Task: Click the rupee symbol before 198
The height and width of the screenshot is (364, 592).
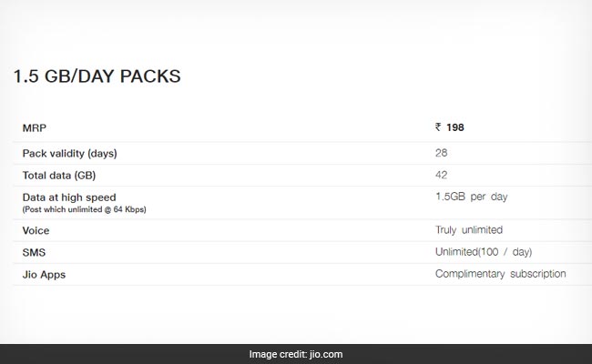Action: [x=438, y=127]
